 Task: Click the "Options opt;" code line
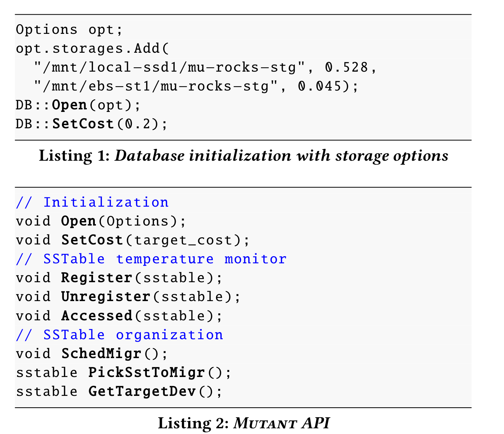tap(69, 30)
